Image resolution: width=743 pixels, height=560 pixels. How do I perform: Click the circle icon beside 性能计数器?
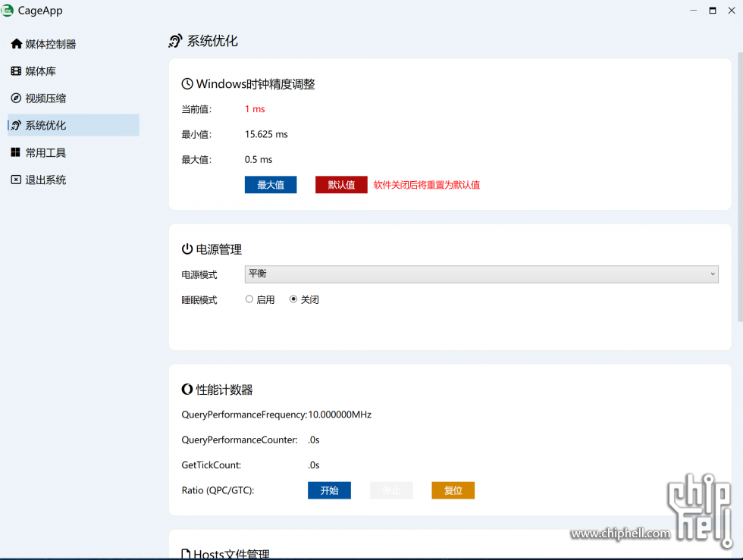187,389
